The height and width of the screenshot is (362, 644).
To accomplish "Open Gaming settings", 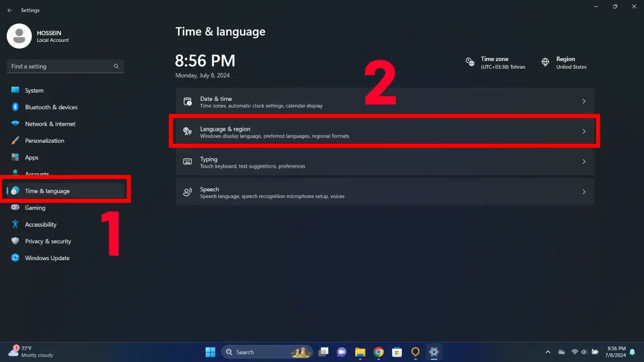I will coord(36,207).
